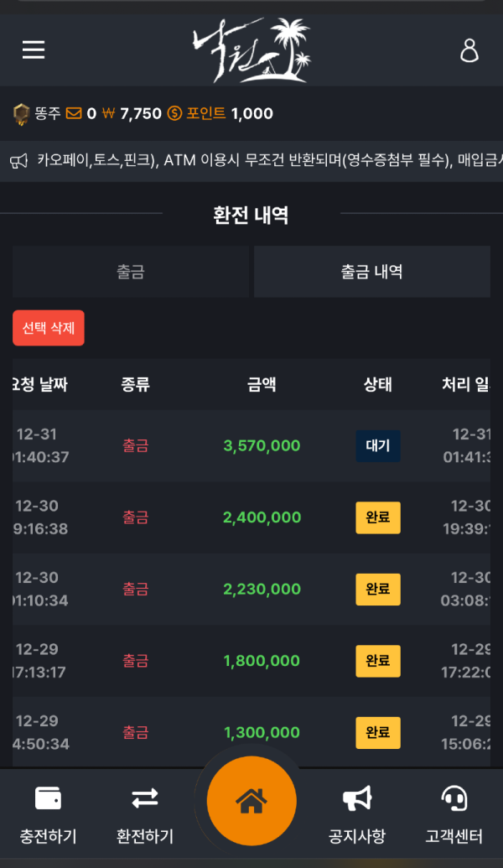Image resolution: width=503 pixels, height=868 pixels.
Task: Switch to the 출금 내역 tab
Action: pyautogui.click(x=371, y=272)
